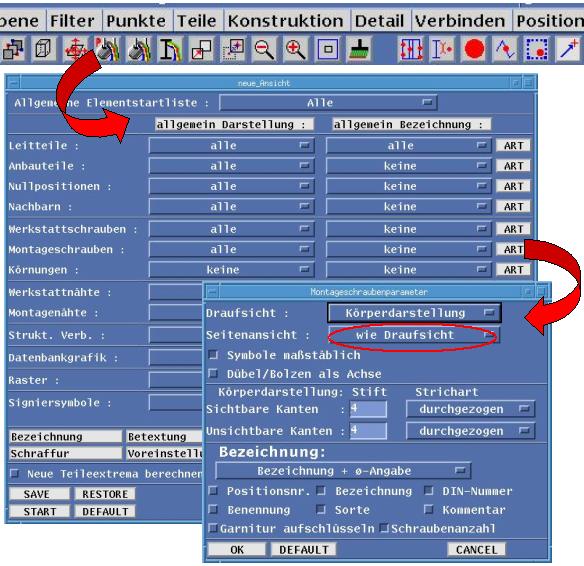This screenshot has height=566, width=584.
Task: Open the Bezeichnung + ø-Angabe dropdown
Action: (343, 471)
